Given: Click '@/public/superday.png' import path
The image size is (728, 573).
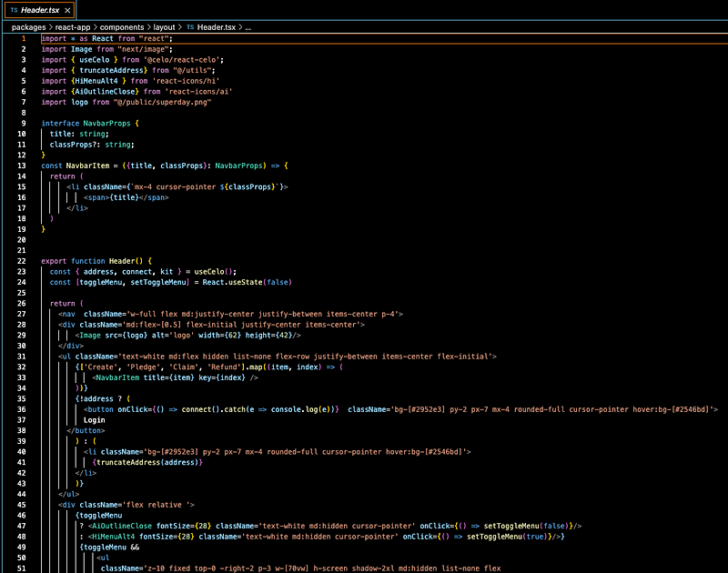Looking at the screenshot, I should click(162, 102).
